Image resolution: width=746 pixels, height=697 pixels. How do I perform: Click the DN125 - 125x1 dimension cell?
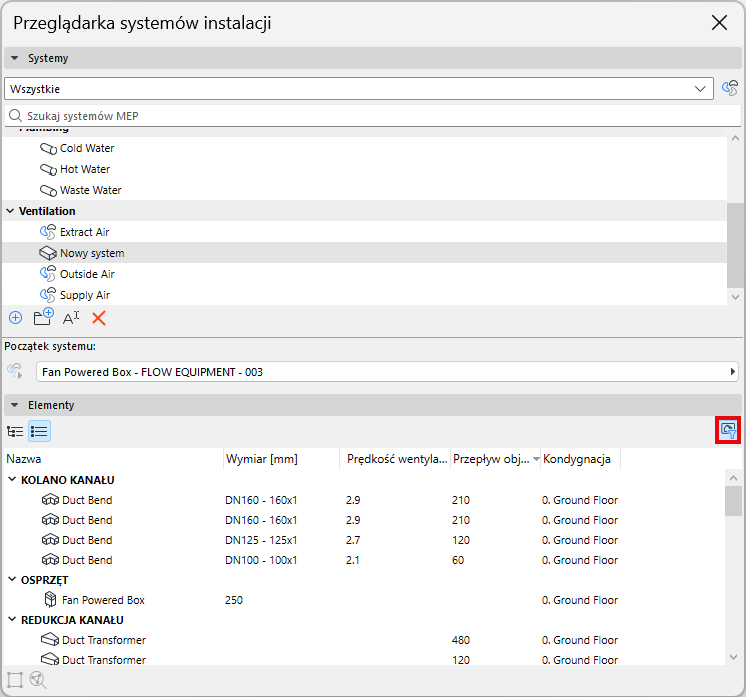coord(261,540)
